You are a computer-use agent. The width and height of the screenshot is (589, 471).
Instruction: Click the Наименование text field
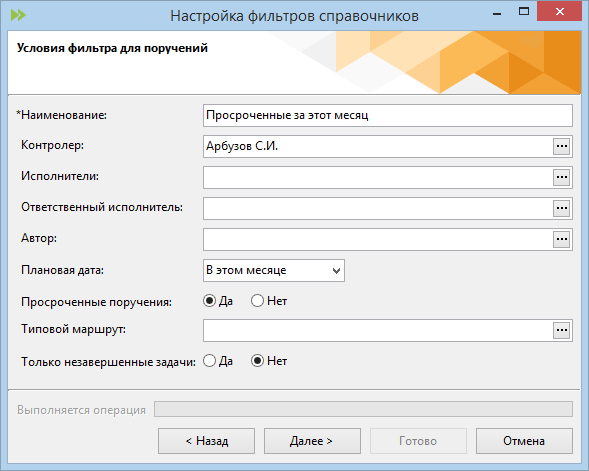[388, 116]
